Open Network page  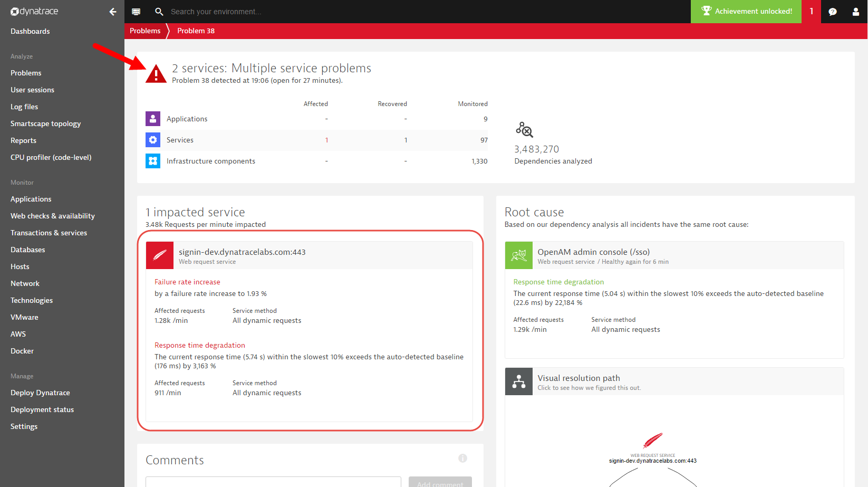point(25,283)
